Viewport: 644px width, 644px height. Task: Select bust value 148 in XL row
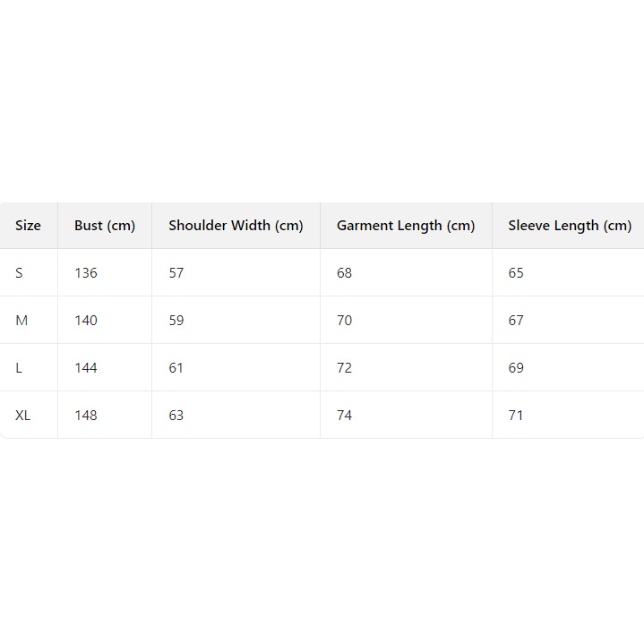(x=86, y=416)
